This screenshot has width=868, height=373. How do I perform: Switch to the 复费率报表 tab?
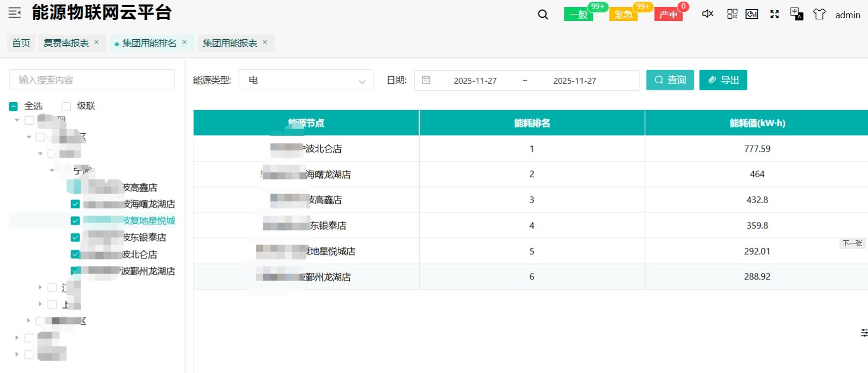pyautogui.click(x=66, y=43)
